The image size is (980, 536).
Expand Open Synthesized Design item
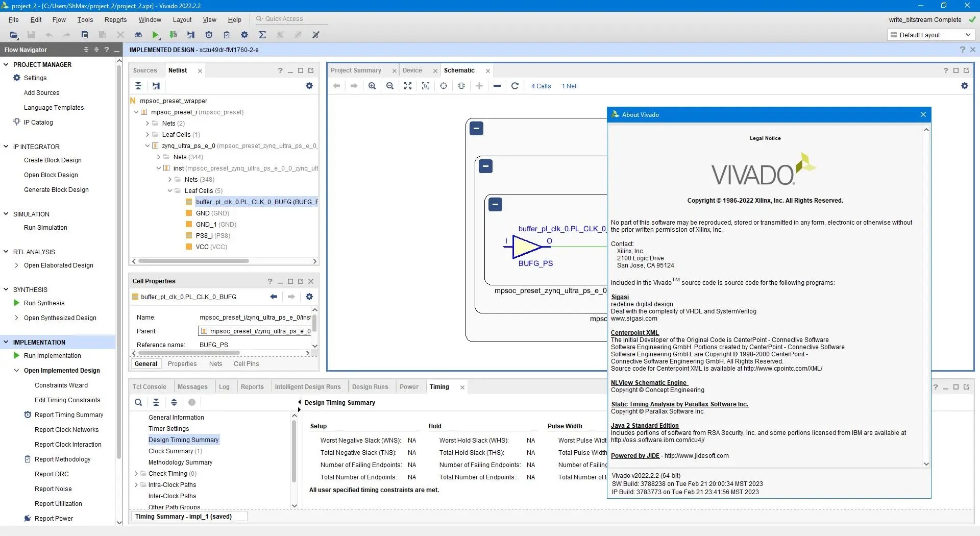(x=17, y=318)
